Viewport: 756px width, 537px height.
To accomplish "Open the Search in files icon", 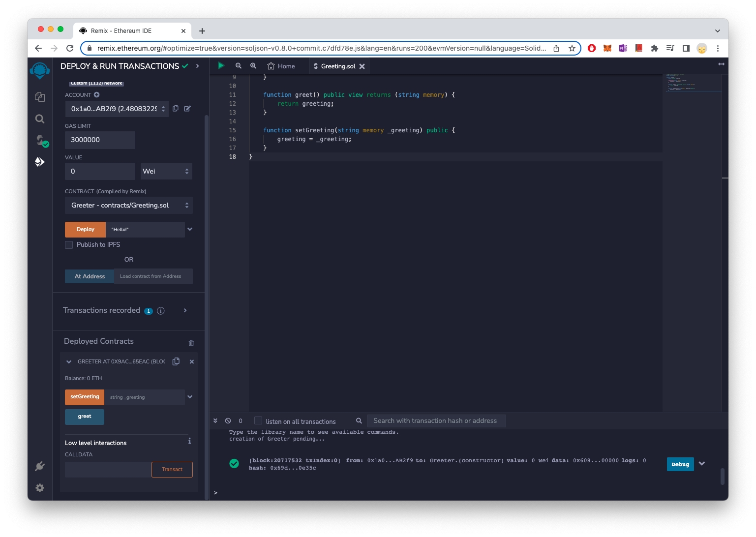I will pyautogui.click(x=40, y=119).
